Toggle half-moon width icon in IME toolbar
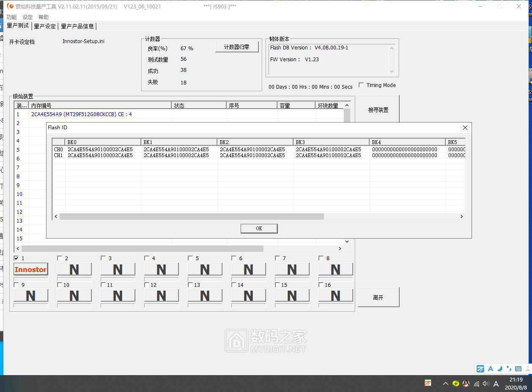 499,369
